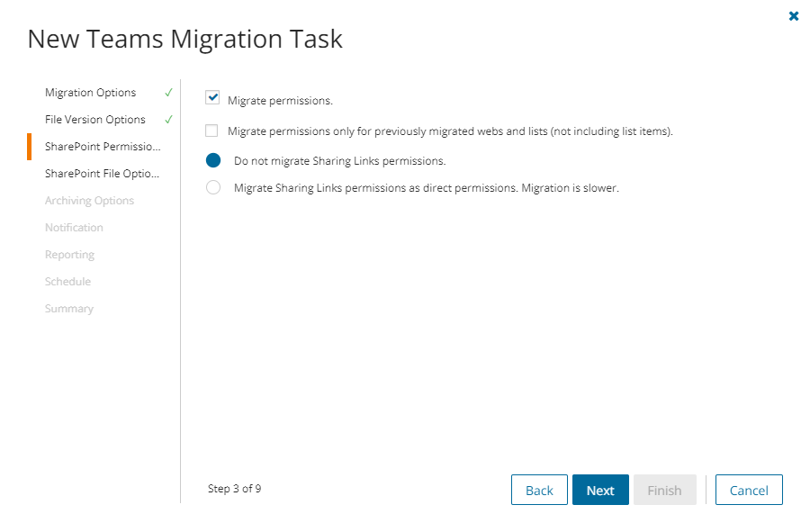Open the Notification step

[74, 228]
